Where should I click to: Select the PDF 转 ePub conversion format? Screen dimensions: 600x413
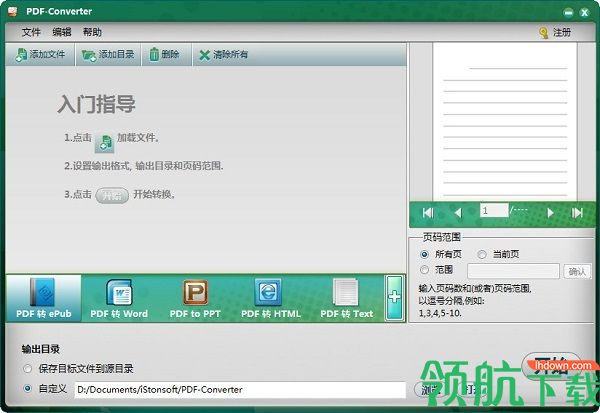point(44,298)
